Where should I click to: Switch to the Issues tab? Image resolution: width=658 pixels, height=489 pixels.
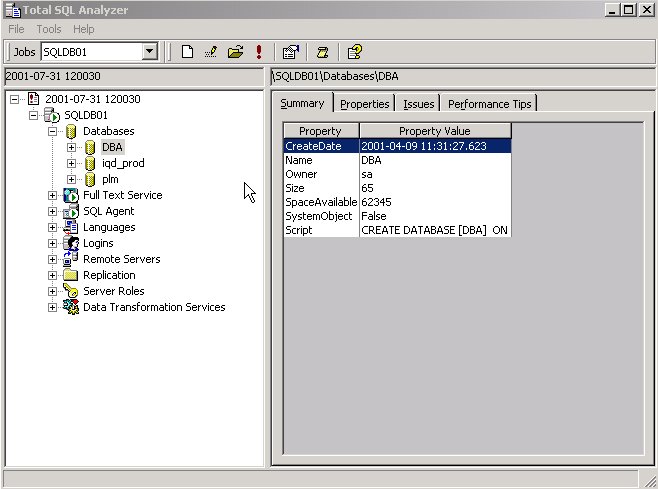click(x=418, y=104)
